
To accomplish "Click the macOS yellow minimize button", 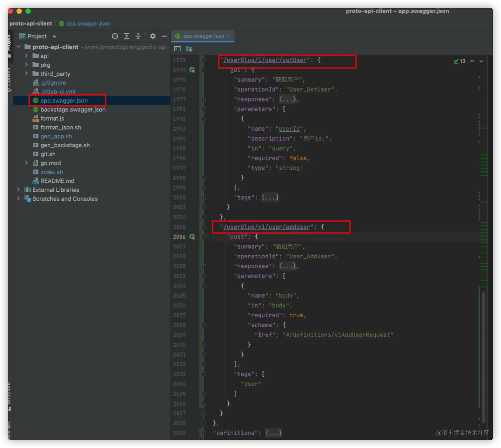I will click(x=19, y=11).
